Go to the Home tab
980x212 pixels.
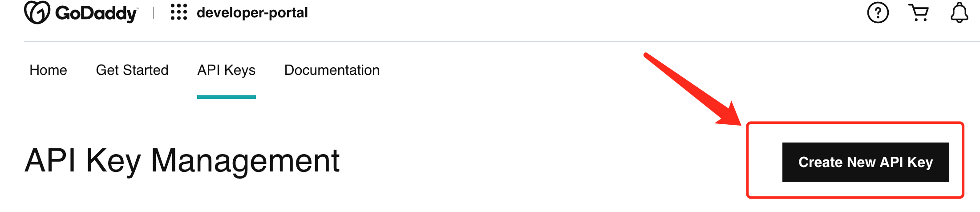(x=48, y=70)
